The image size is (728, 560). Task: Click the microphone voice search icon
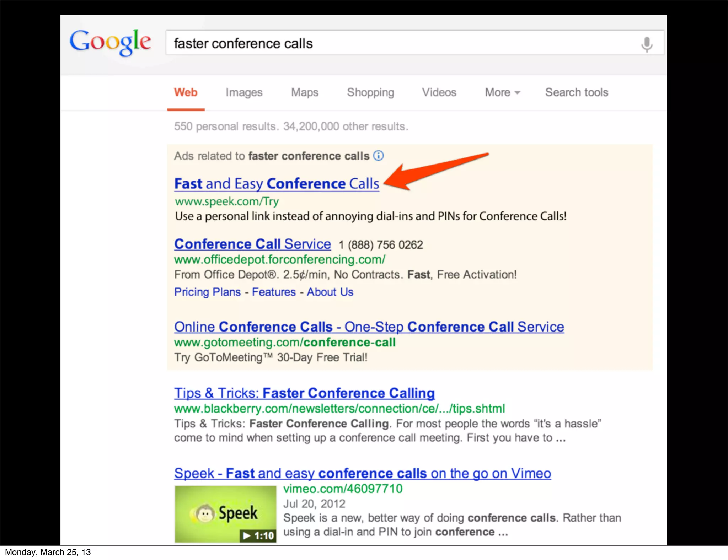pyautogui.click(x=647, y=44)
